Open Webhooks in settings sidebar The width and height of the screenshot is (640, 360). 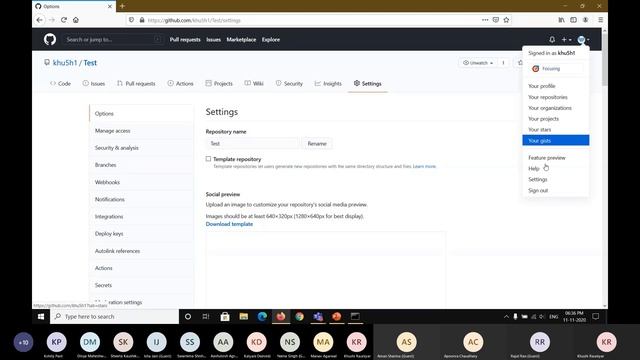[141, 182]
